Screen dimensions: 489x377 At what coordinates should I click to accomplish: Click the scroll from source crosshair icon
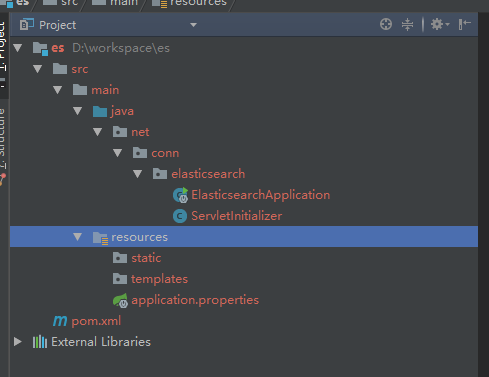[386, 24]
